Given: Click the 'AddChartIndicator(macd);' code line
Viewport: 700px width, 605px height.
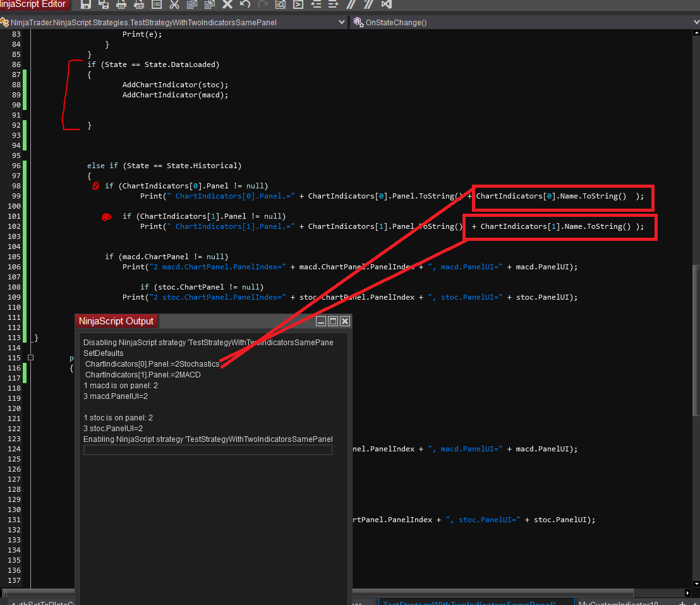Looking at the screenshot, I should click(175, 95).
